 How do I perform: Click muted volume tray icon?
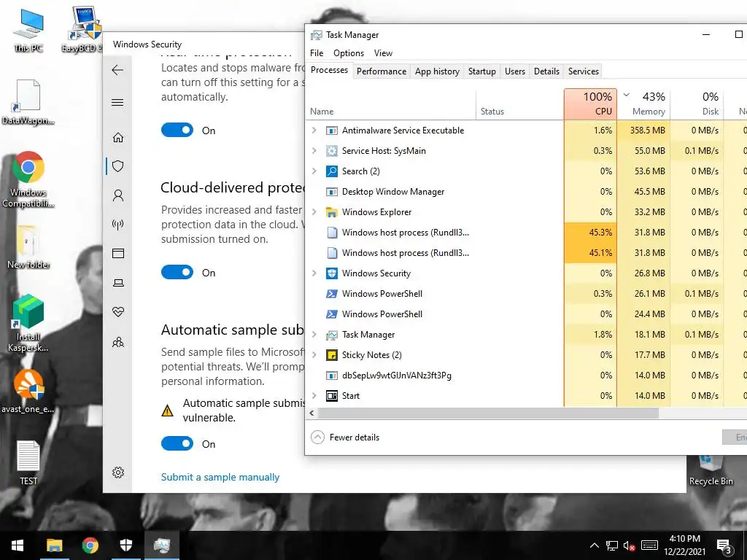coord(629,545)
